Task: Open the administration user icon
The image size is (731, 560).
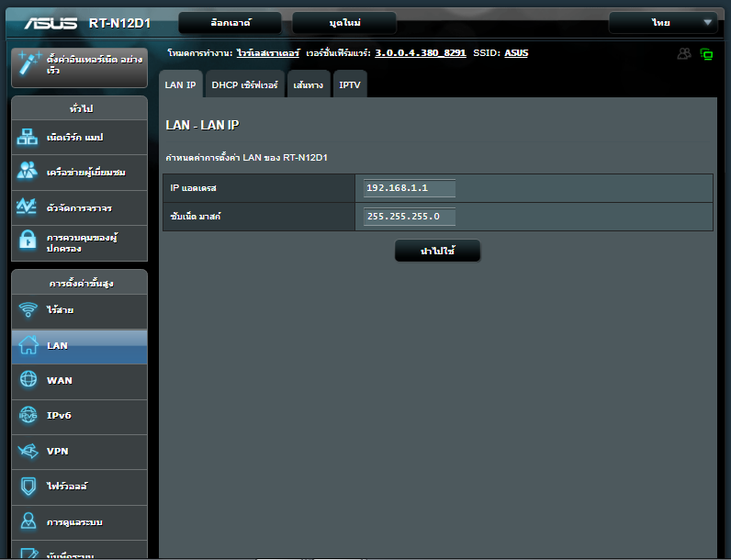Action: pos(28,521)
